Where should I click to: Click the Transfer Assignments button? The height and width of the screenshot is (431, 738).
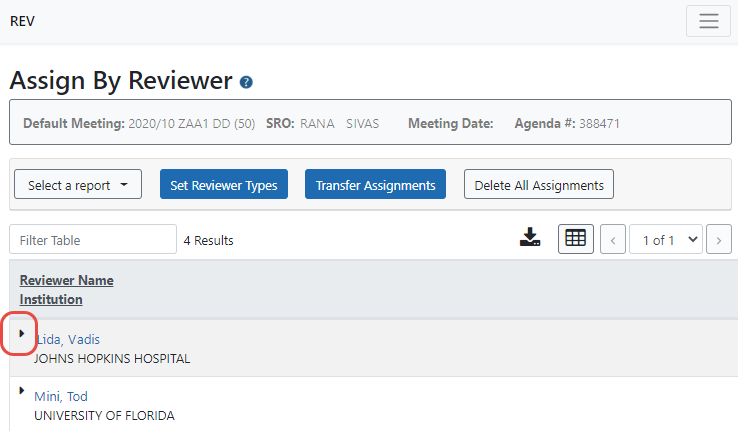[x=375, y=185]
